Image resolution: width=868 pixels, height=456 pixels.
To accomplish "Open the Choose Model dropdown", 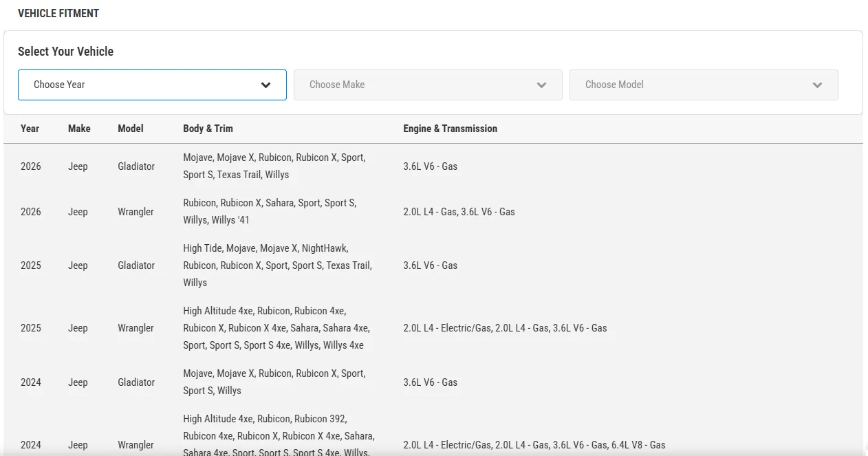I will point(704,85).
